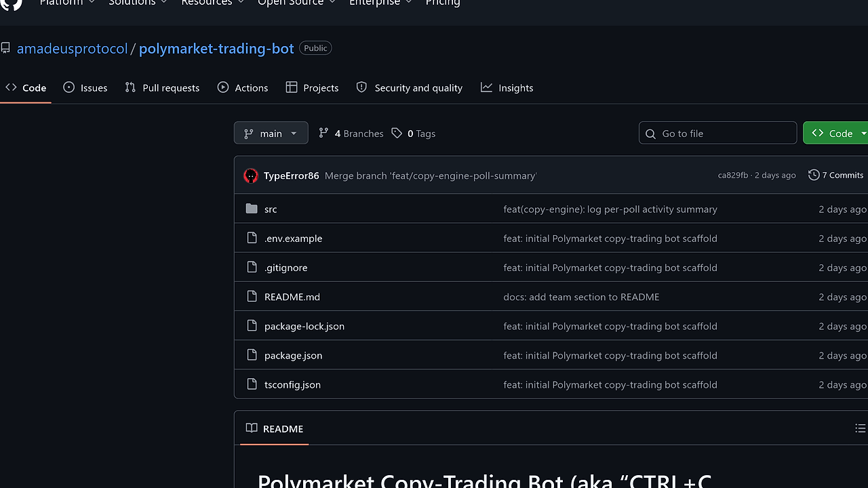Screen dimensions: 868x488
Task: Expand the Enterprise menu
Action: click(380, 3)
